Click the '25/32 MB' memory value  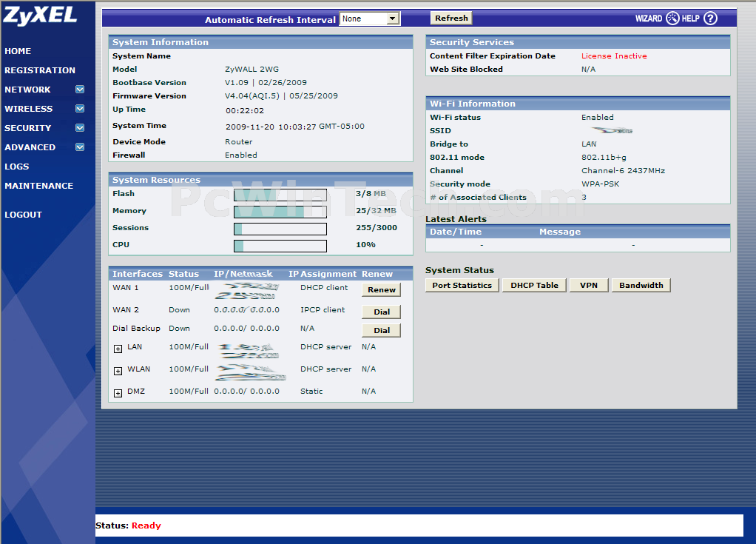coord(376,211)
